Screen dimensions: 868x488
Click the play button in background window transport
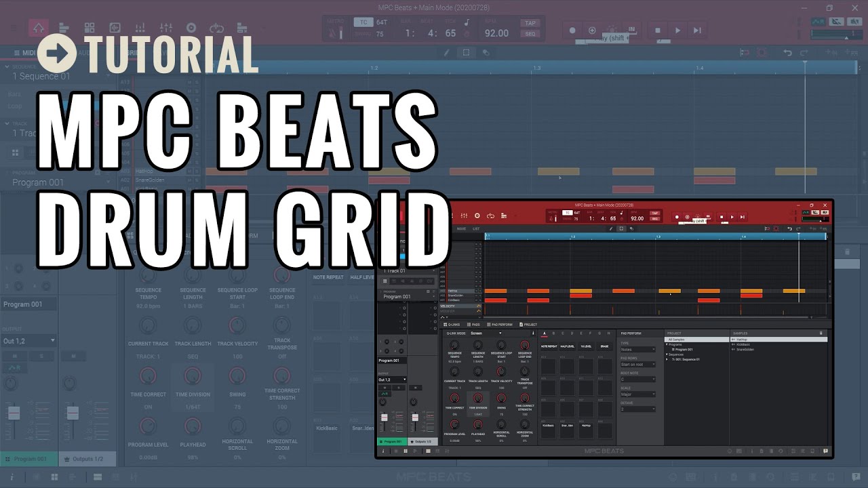[x=677, y=30]
